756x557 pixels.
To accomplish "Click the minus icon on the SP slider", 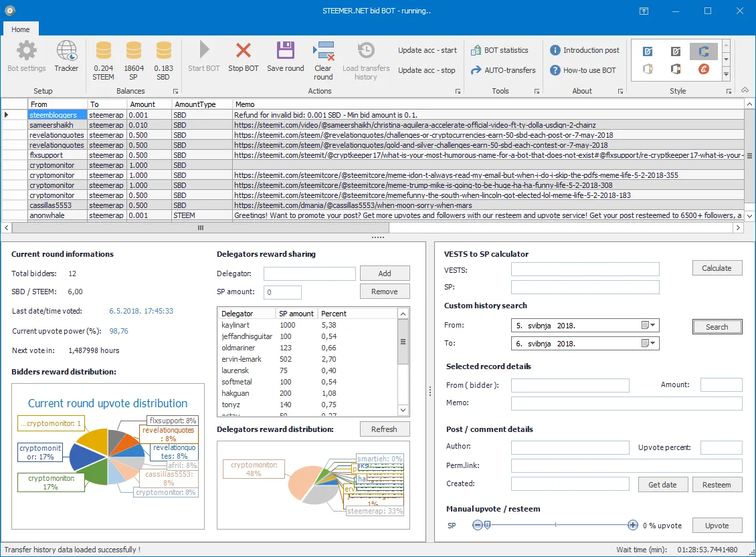I will [477, 525].
